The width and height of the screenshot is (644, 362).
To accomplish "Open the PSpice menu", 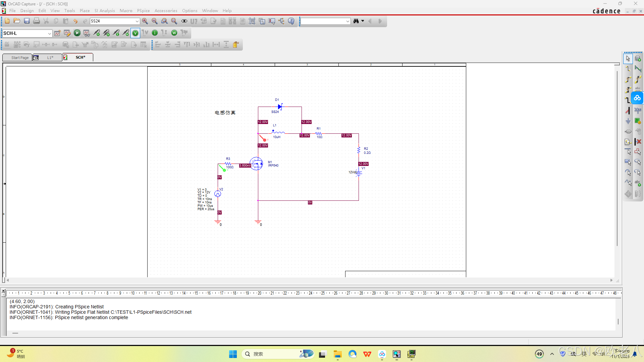I will pos(143,11).
